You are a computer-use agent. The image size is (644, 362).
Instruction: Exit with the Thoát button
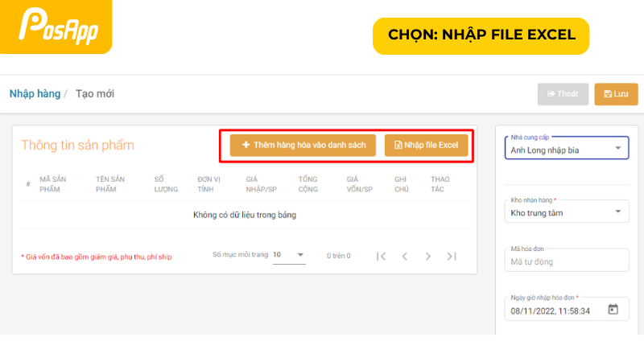563,94
